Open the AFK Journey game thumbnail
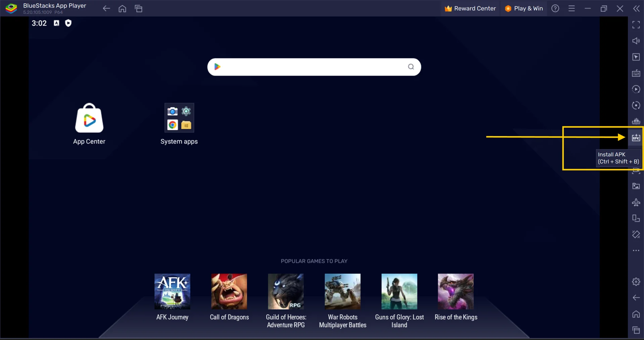This screenshot has width=644, height=340. 172,291
